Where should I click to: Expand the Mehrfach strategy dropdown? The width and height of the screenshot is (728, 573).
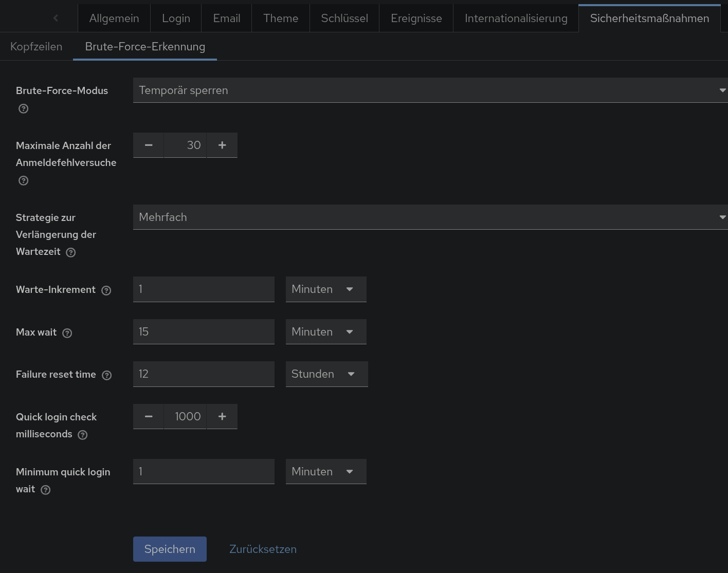tap(430, 217)
